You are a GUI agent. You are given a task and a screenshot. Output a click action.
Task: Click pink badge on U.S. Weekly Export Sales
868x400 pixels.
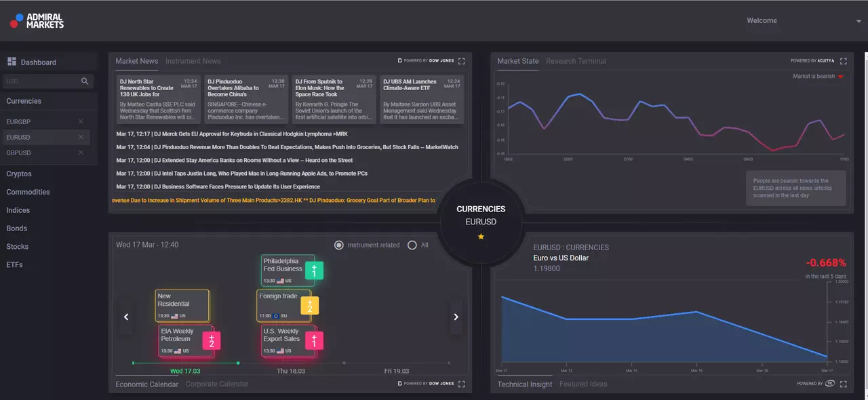coord(314,340)
